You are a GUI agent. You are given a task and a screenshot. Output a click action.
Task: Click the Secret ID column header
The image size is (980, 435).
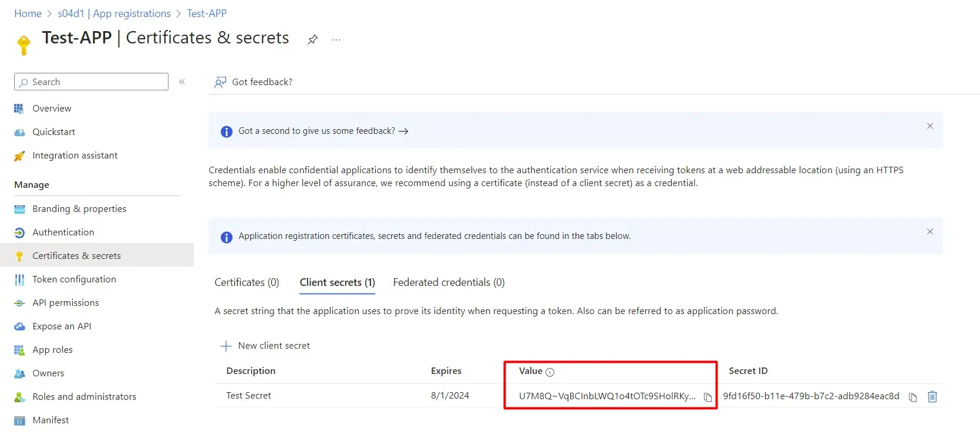[x=748, y=371]
